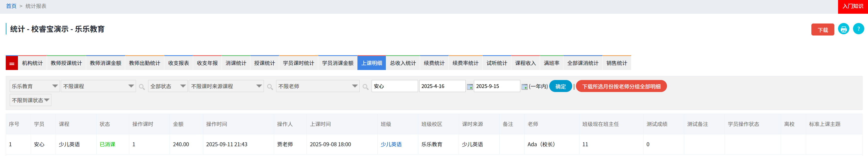868x156 pixels.
Task: Switch to the 试听统计 tab
Action: [497, 63]
